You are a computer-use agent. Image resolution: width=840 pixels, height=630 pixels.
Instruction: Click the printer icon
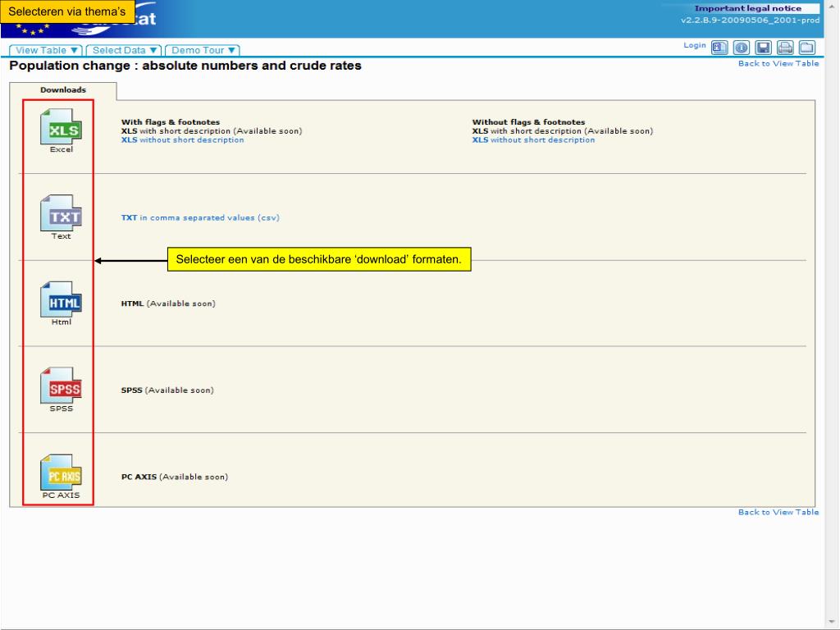(x=785, y=48)
